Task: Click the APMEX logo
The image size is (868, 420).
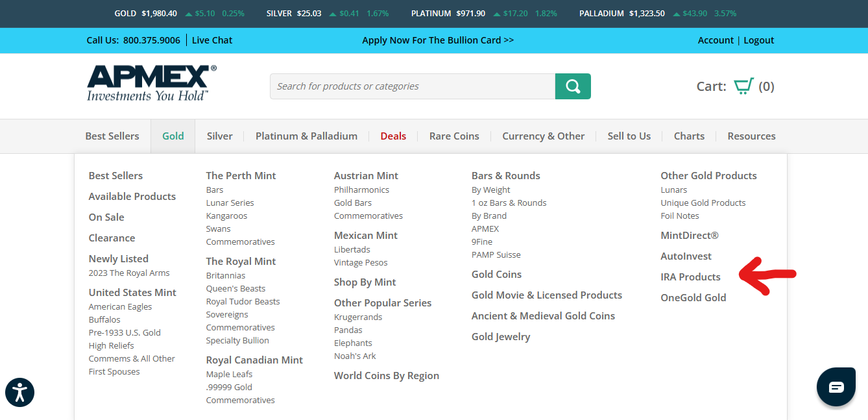Action: [x=152, y=83]
